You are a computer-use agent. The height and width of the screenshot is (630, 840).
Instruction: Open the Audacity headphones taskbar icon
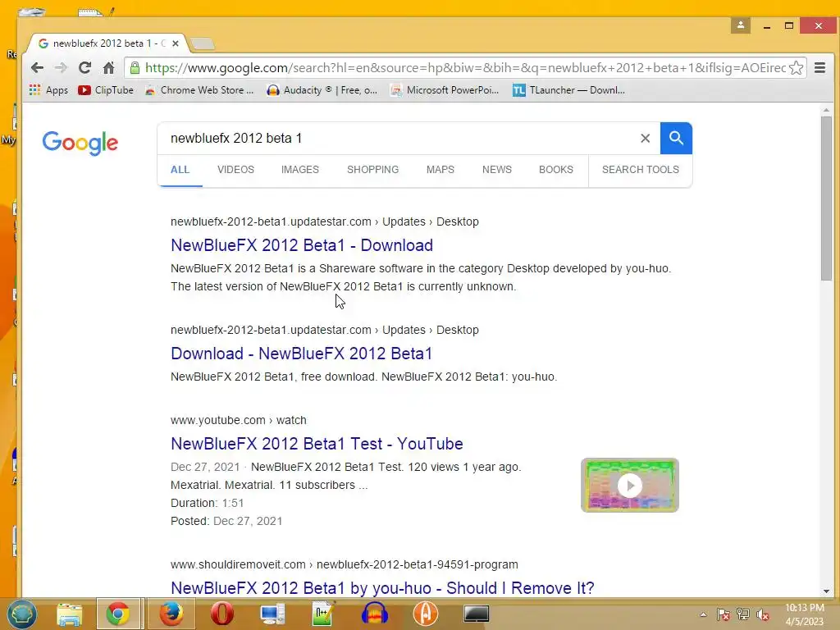tap(374, 614)
